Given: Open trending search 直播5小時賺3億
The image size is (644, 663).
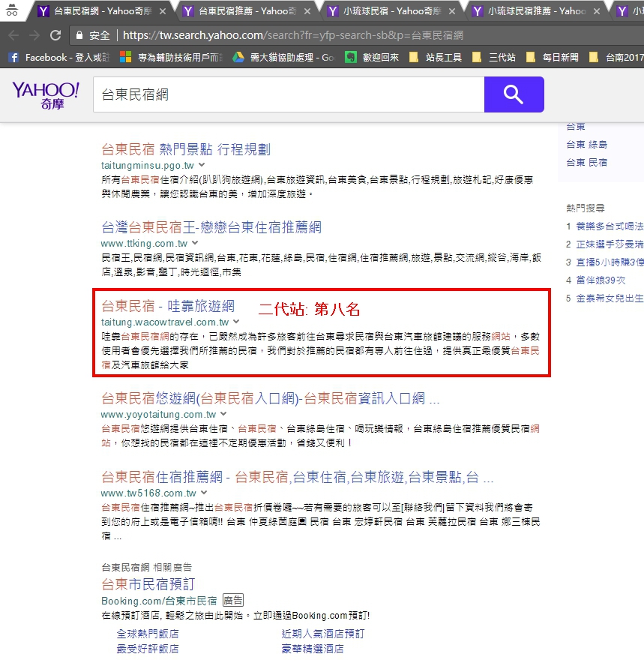Looking at the screenshot, I should pos(610,262).
